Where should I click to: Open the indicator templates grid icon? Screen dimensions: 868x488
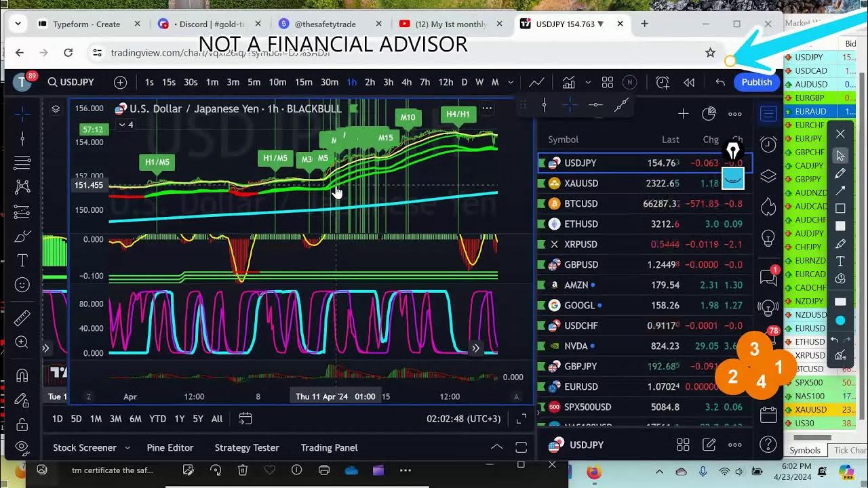click(608, 82)
